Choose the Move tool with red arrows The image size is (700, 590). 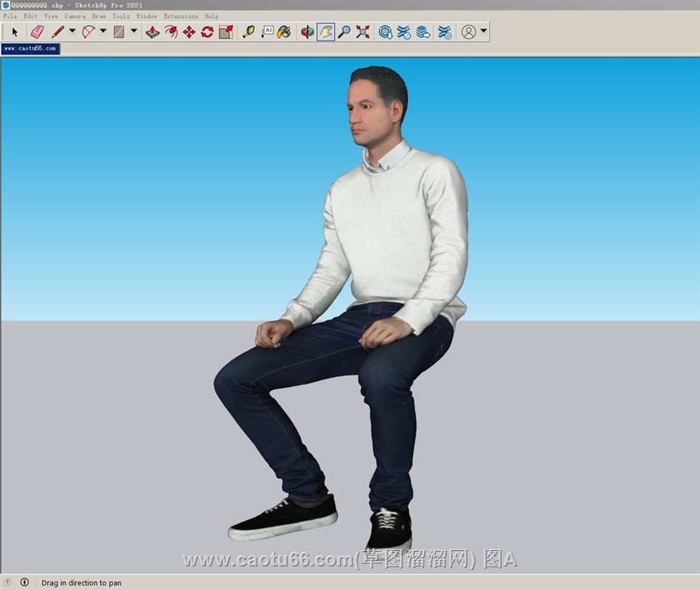[x=189, y=32]
